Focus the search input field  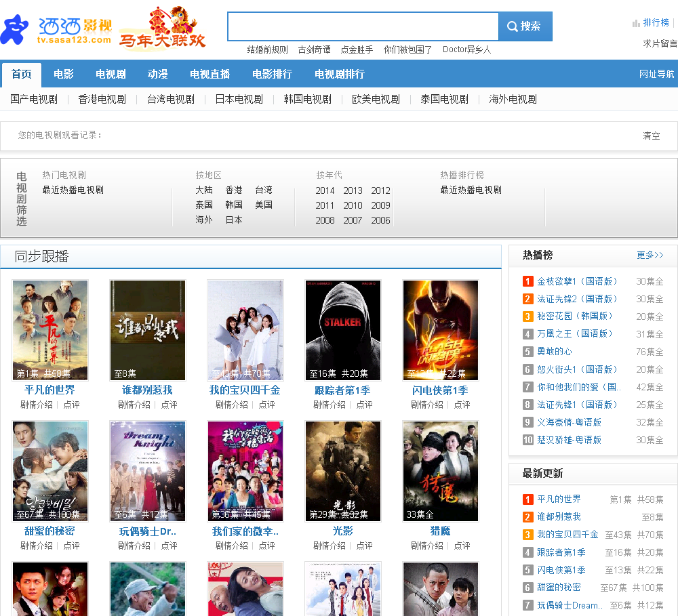(363, 26)
